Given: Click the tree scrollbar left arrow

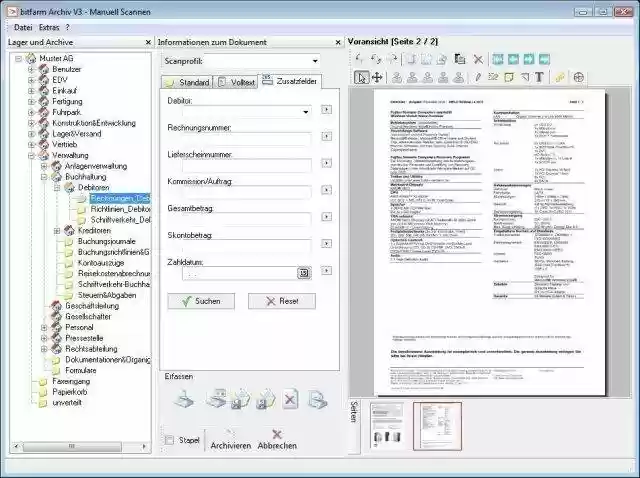Looking at the screenshot, I should click(x=16, y=447).
